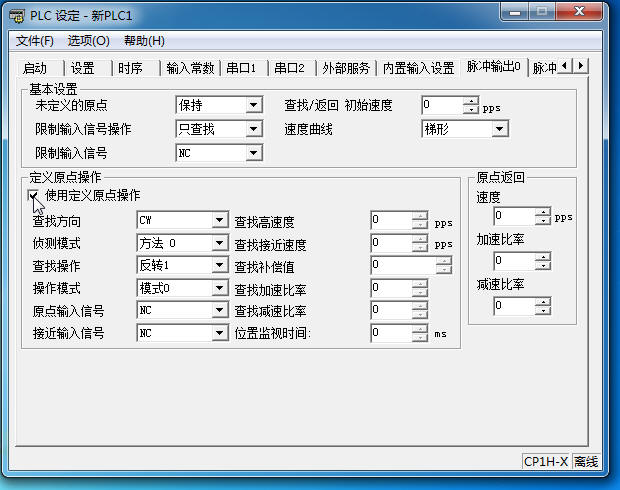Select the 外部服务 tab
This screenshot has width=620, height=490.
pyautogui.click(x=346, y=68)
